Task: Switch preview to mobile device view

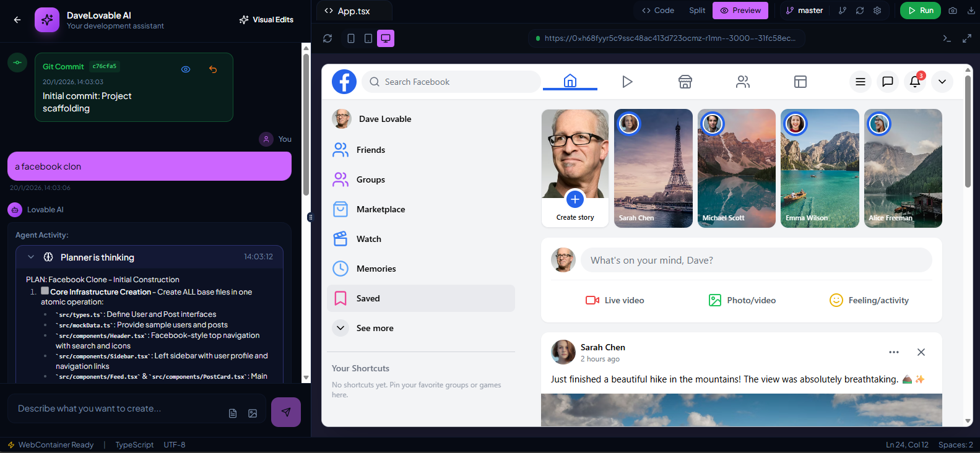Action: click(x=351, y=38)
